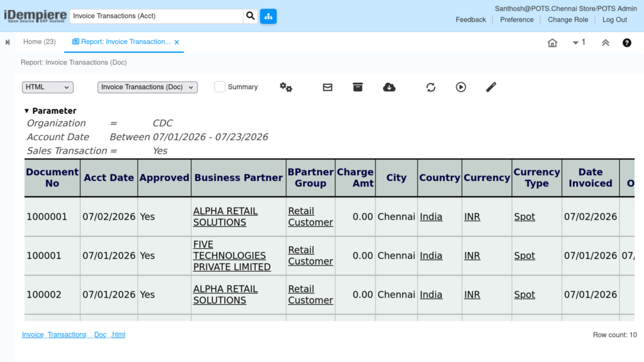The width and height of the screenshot is (644, 362).
Task: Refresh the report icon
Action: [x=430, y=87]
